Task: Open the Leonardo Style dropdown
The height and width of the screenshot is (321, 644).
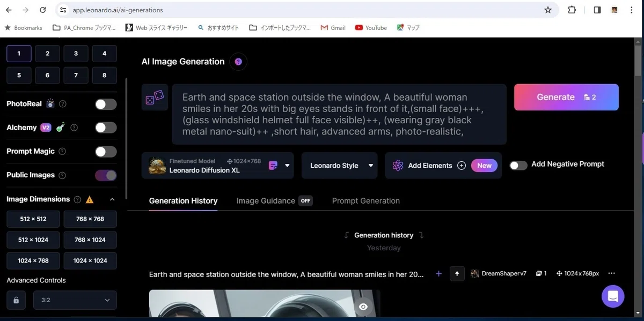Action: tap(339, 166)
